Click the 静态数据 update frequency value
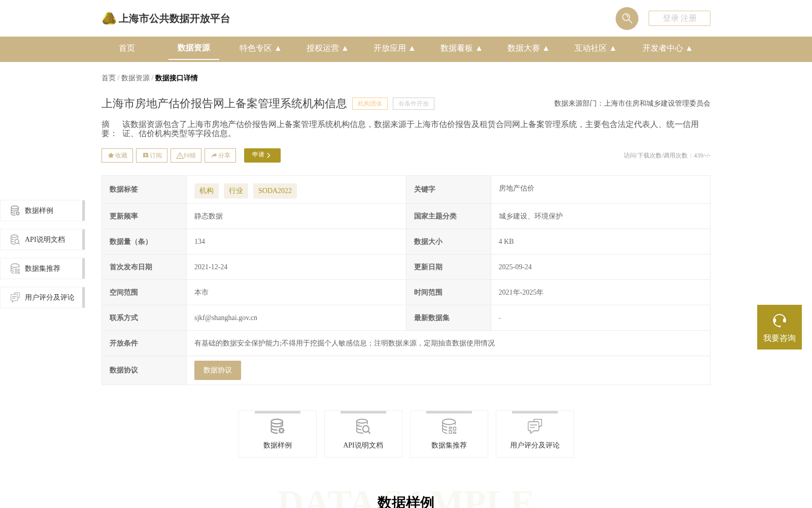The image size is (812, 508). [209, 216]
